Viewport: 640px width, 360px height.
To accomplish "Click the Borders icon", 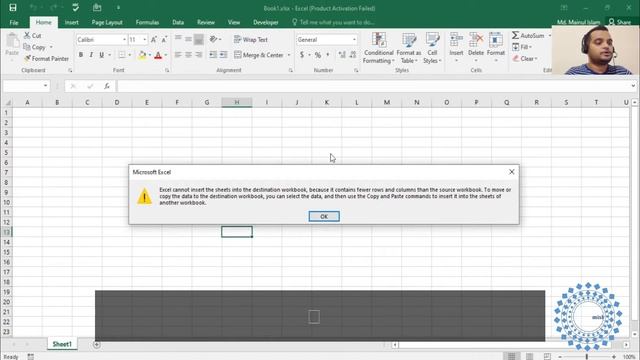I will click(122, 55).
